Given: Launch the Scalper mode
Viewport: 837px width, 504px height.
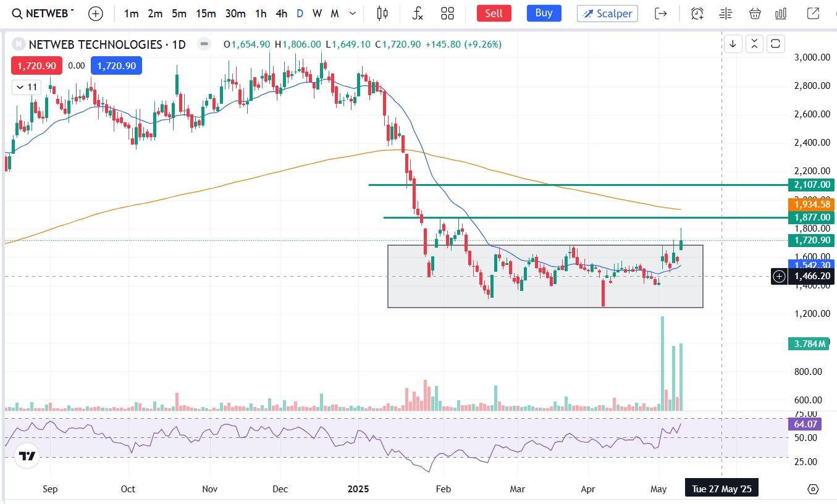Looking at the screenshot, I should pyautogui.click(x=607, y=13).
